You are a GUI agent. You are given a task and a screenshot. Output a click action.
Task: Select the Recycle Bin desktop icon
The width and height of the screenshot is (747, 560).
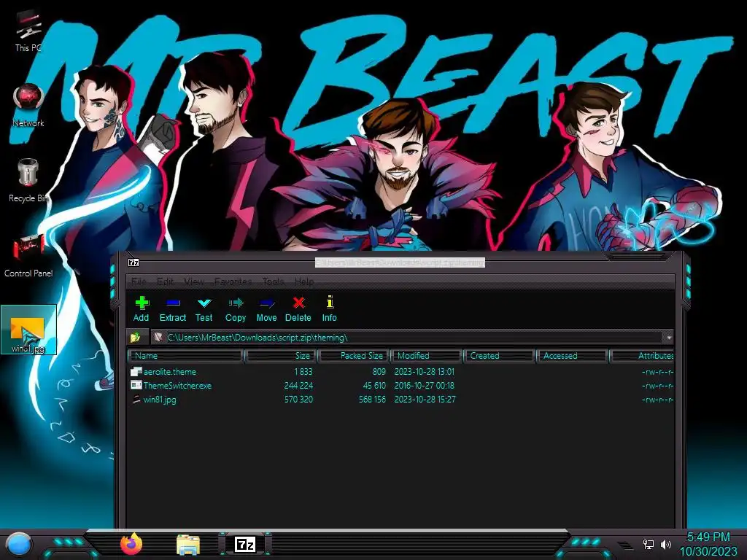click(28, 180)
